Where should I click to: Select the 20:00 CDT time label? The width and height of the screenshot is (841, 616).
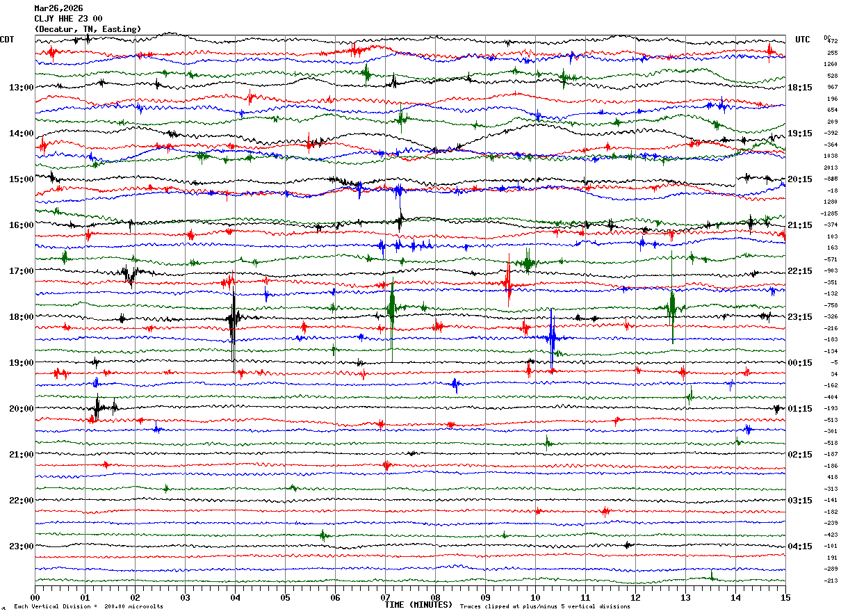click(x=22, y=409)
